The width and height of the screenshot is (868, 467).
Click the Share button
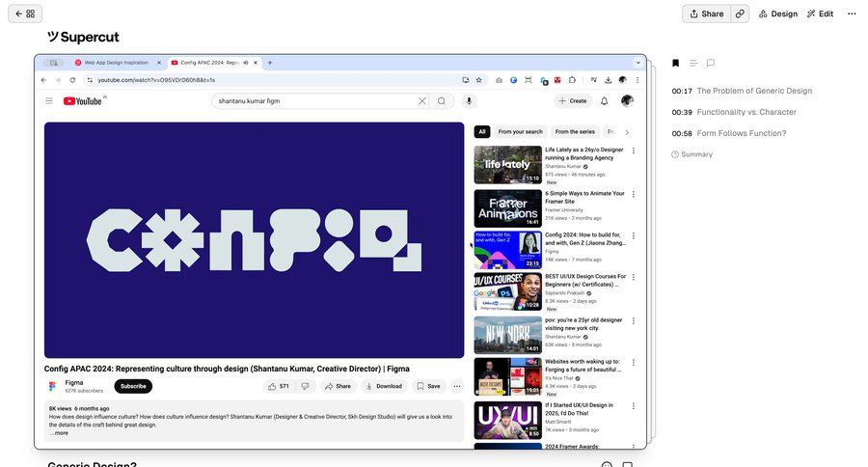coord(706,14)
